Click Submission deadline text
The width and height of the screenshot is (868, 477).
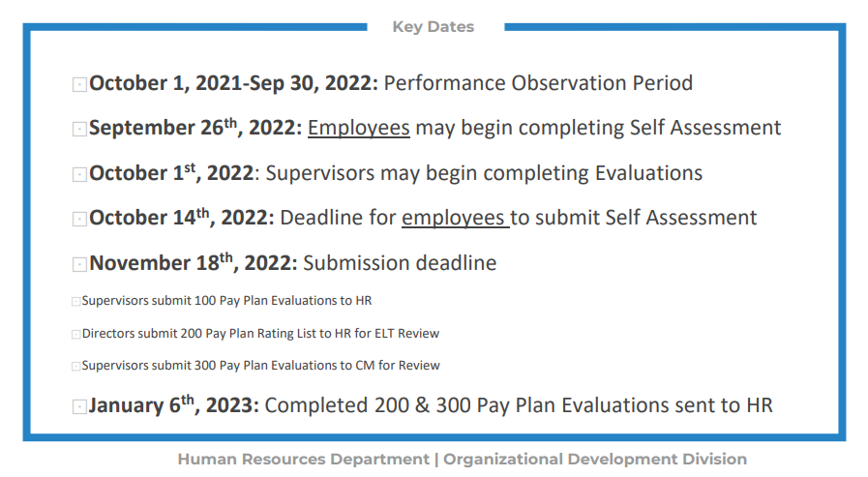(x=400, y=263)
